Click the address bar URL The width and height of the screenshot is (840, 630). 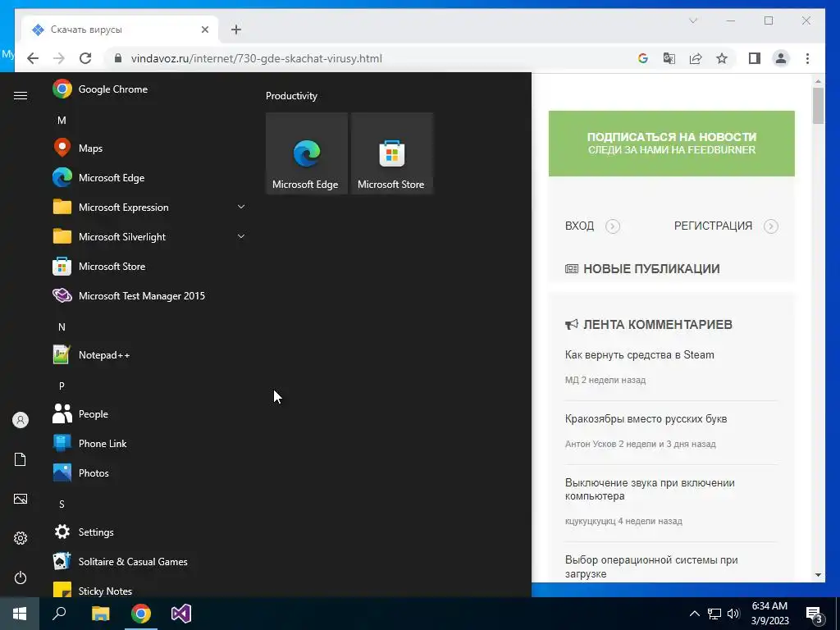257,58
